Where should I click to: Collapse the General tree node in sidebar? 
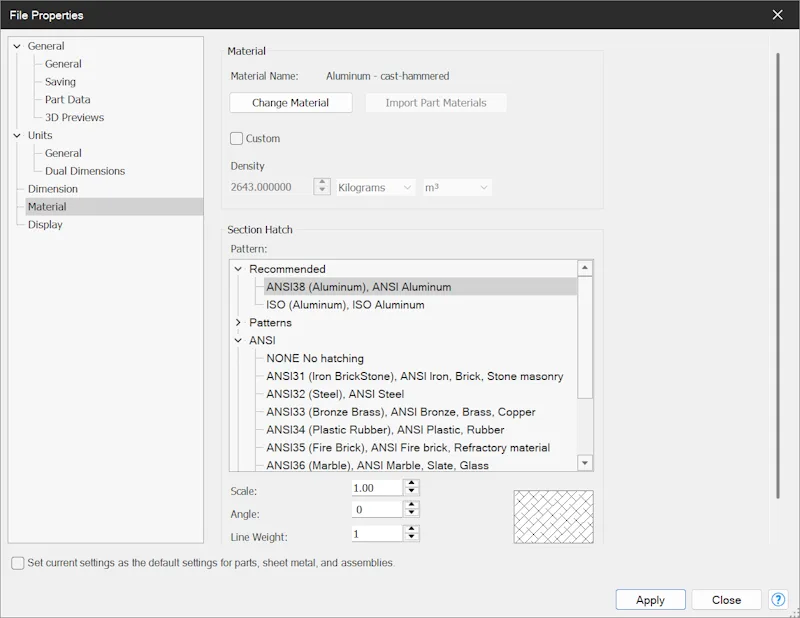(x=17, y=46)
